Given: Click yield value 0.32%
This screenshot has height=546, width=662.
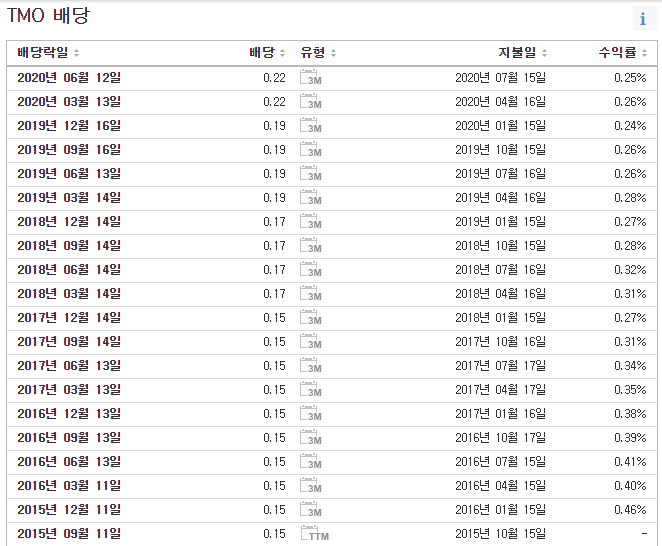Looking at the screenshot, I should (630, 270).
